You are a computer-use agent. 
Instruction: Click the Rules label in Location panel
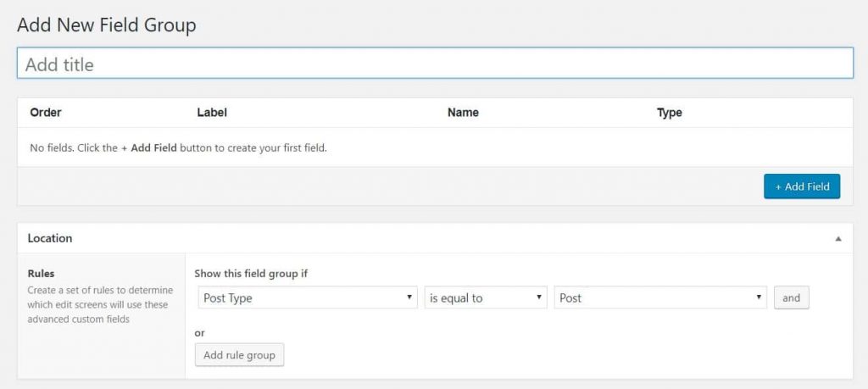pyautogui.click(x=41, y=274)
